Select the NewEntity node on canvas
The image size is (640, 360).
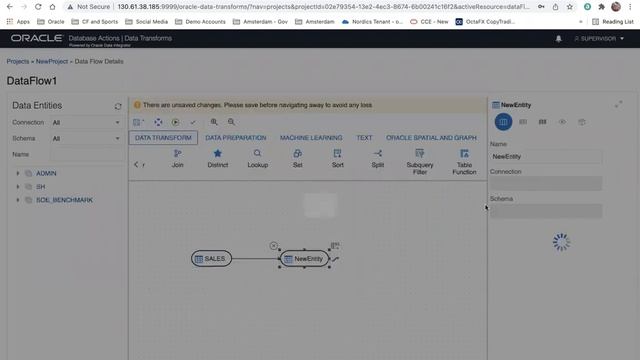click(x=304, y=259)
